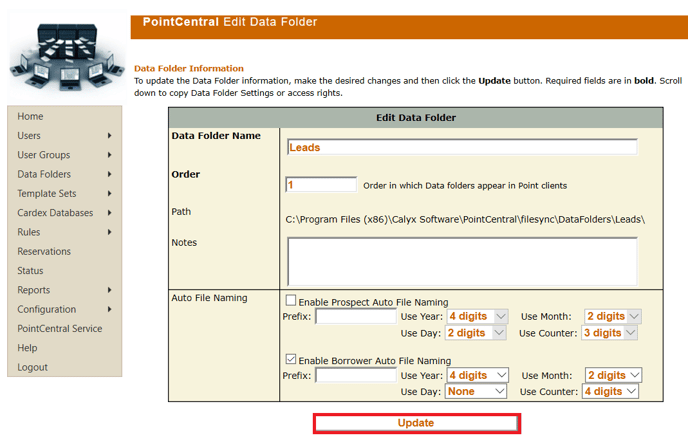
Task: Open the Help page
Action: click(27, 348)
